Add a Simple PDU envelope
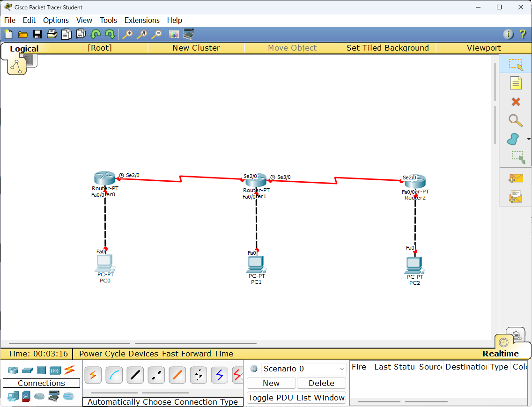The width and height of the screenshot is (532, 407). click(x=516, y=178)
